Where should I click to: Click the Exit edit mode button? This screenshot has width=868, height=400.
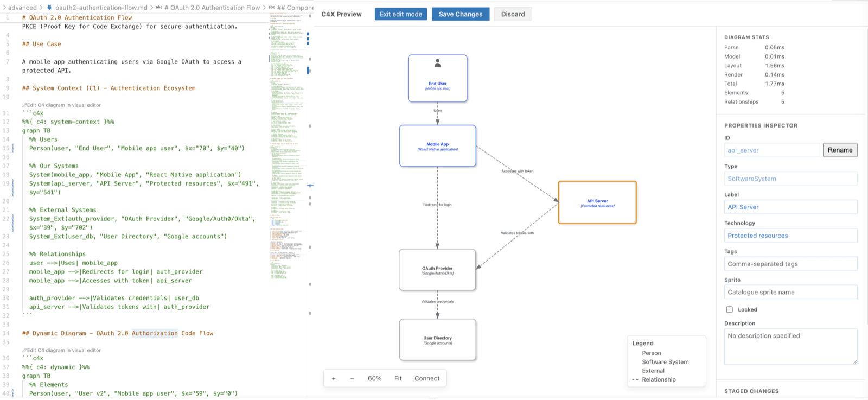[x=401, y=14]
